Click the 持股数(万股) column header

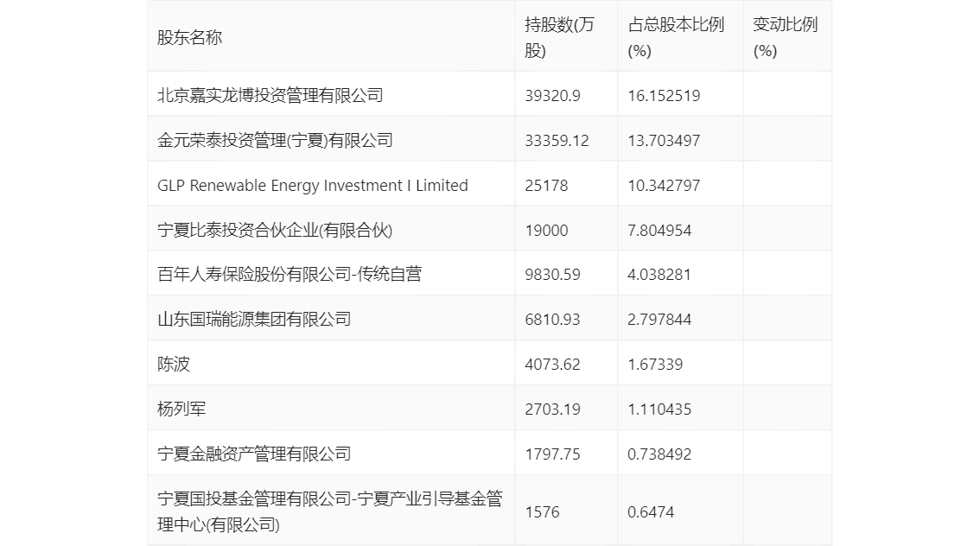click(x=560, y=37)
